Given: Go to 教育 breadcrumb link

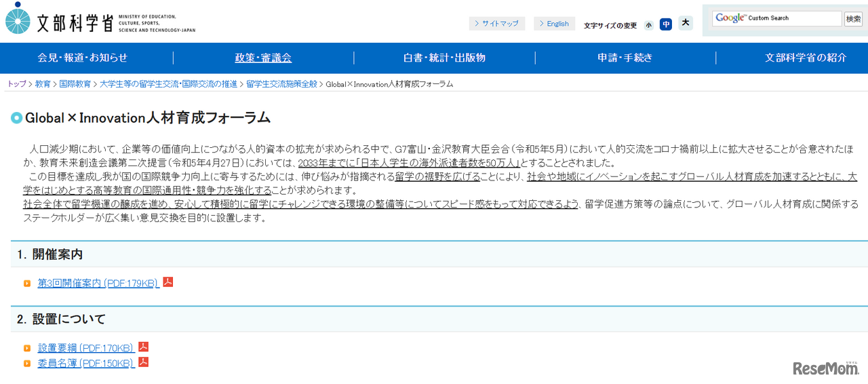Looking at the screenshot, I should click(43, 84).
